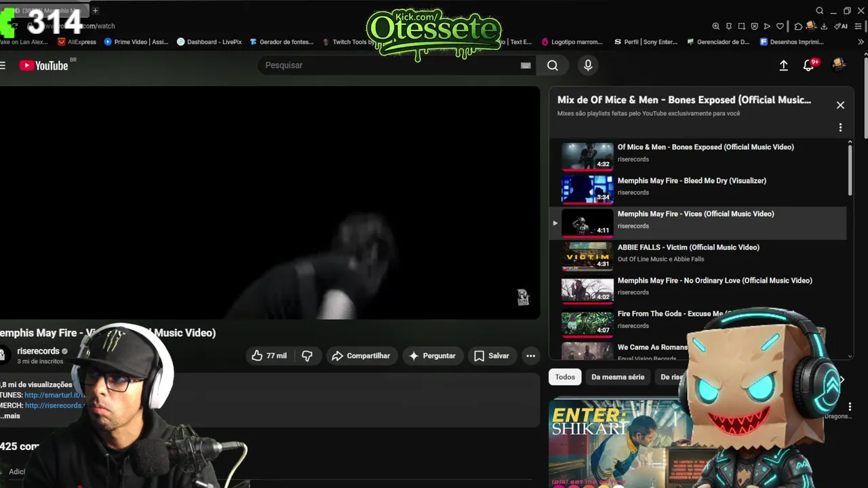Open the mix playlist three-dot menu

[840, 127]
